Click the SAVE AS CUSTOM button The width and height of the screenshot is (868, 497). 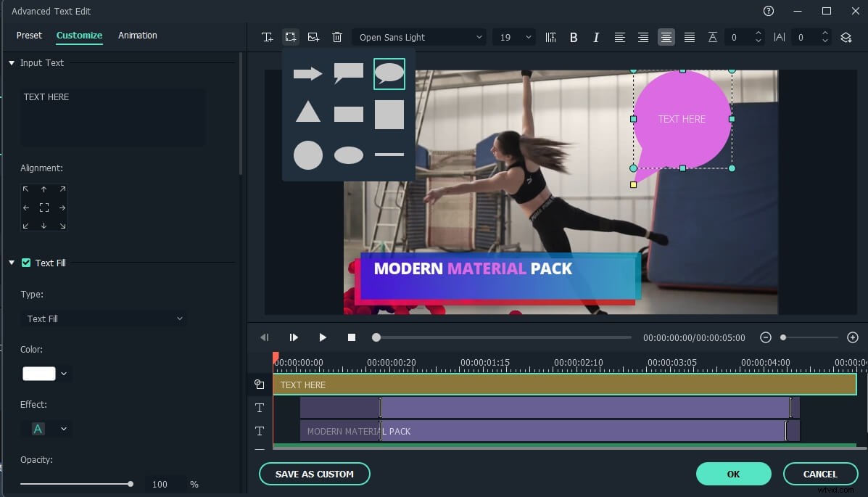pyautogui.click(x=314, y=473)
